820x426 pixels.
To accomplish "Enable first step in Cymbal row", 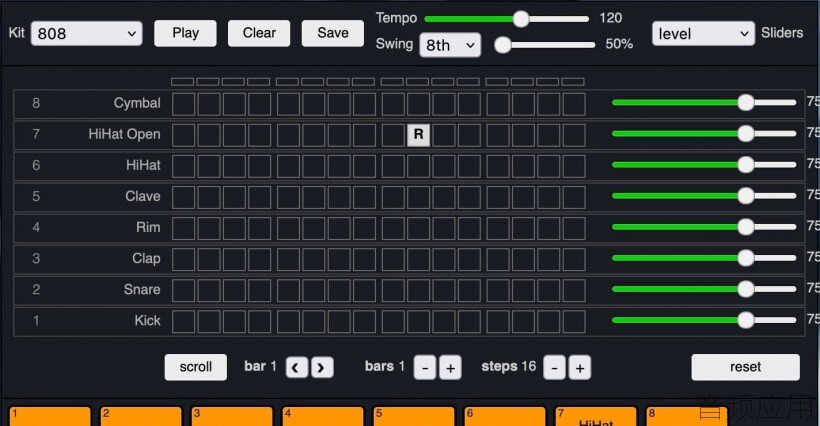I will click(x=184, y=103).
